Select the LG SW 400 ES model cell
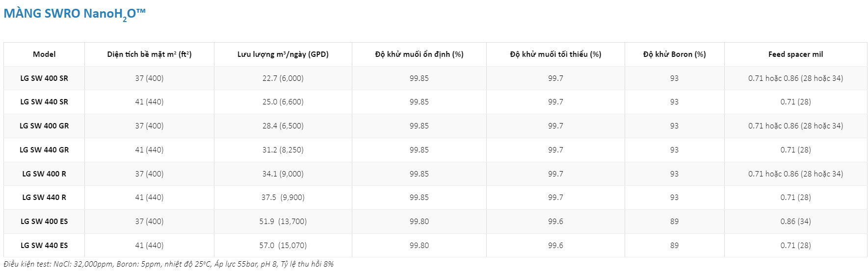The image size is (868, 274). pyautogui.click(x=44, y=222)
